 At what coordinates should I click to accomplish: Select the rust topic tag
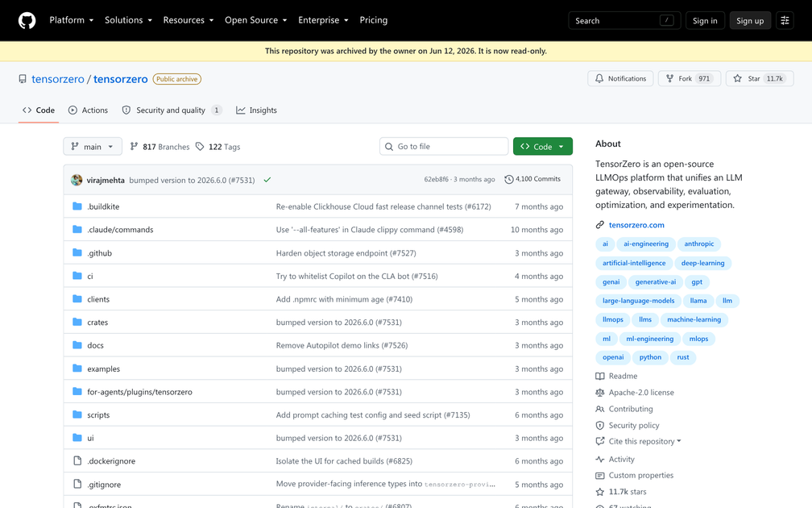click(683, 357)
